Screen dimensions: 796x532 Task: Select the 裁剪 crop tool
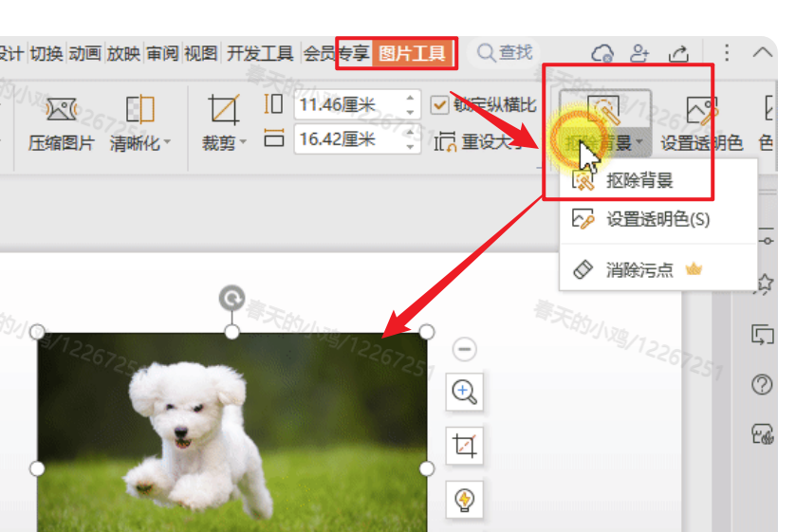click(x=223, y=110)
